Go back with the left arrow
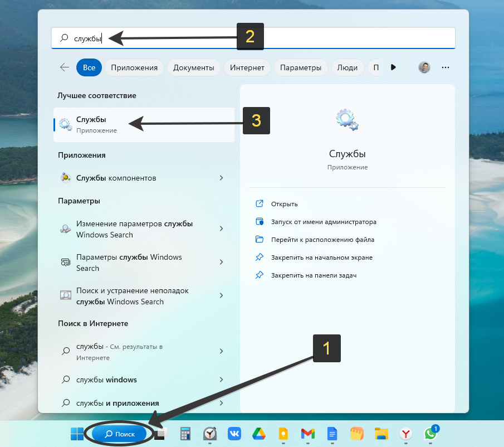Viewport: 504px width, 447px height. (x=65, y=67)
